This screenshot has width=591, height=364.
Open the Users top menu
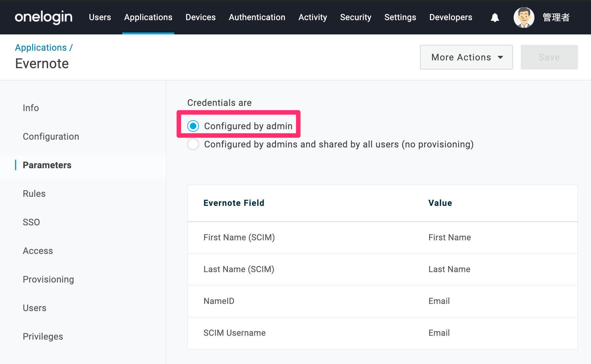tap(100, 17)
